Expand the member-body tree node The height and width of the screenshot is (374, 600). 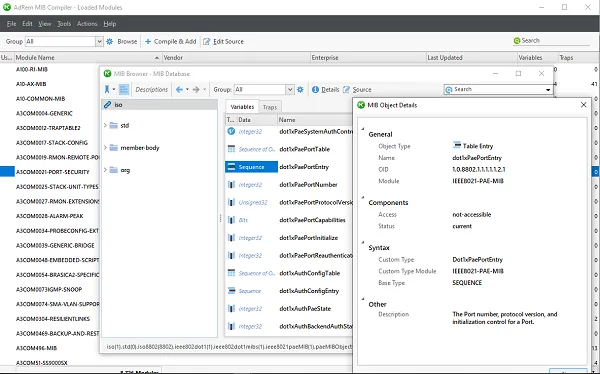click(x=105, y=147)
